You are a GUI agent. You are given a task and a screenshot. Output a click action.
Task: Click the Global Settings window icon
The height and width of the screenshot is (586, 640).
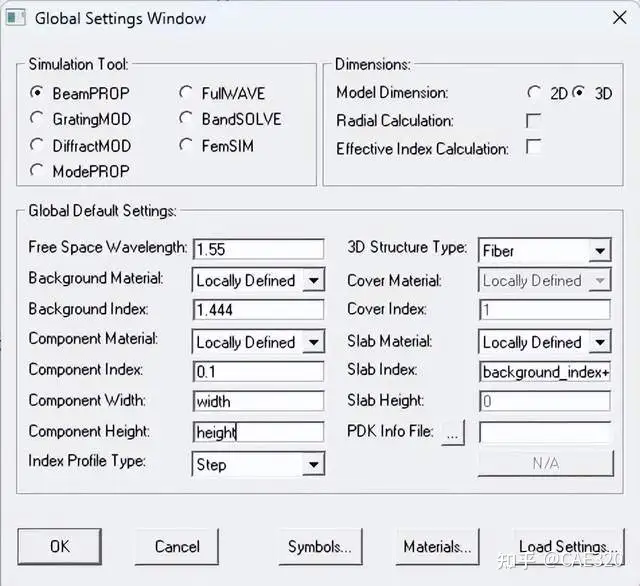tap(16, 18)
